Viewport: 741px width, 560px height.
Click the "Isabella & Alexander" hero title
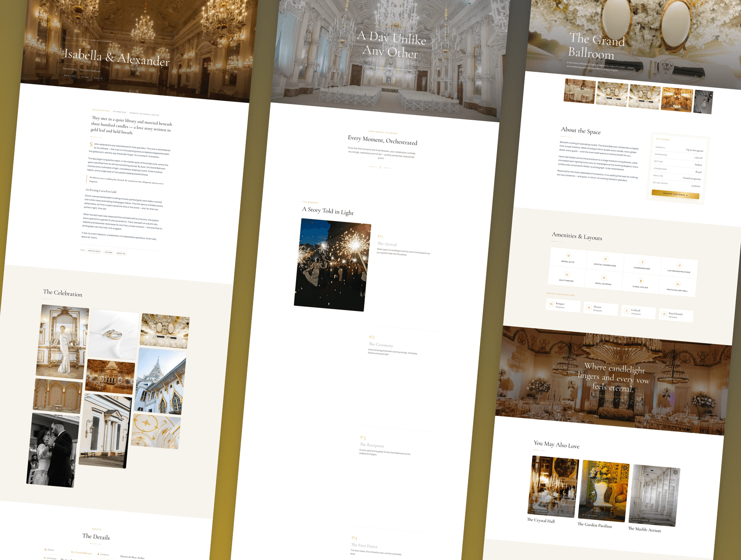coord(117,57)
